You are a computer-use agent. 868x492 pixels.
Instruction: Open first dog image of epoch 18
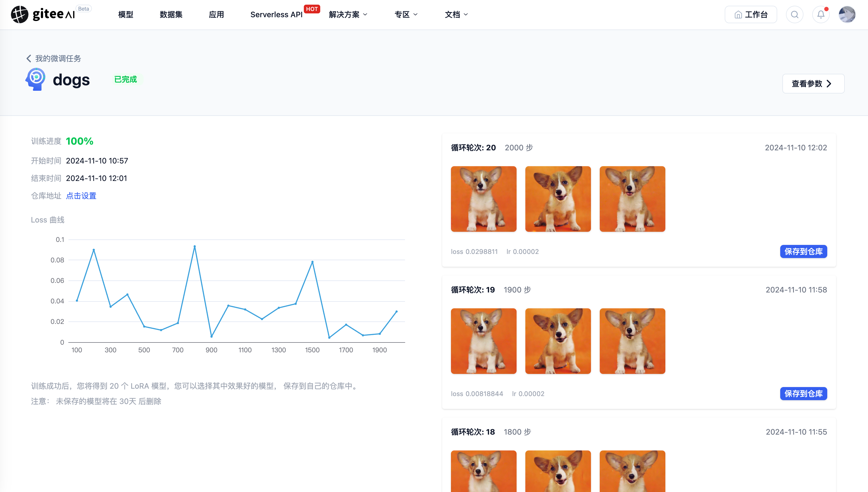[484, 471]
